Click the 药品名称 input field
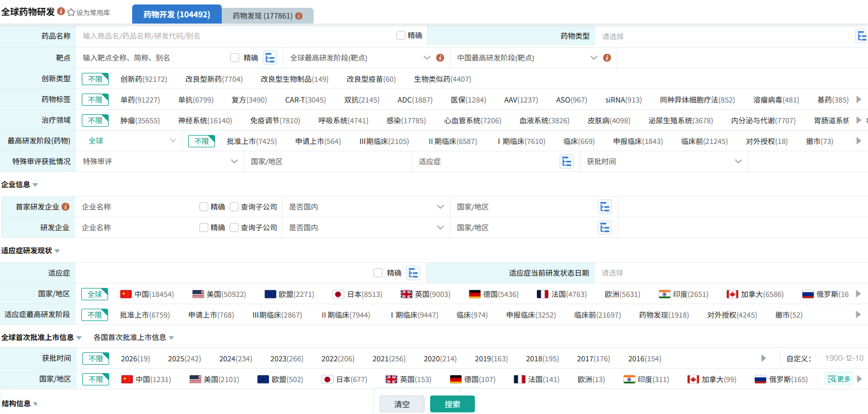This screenshot has height=414, width=868. point(235,36)
